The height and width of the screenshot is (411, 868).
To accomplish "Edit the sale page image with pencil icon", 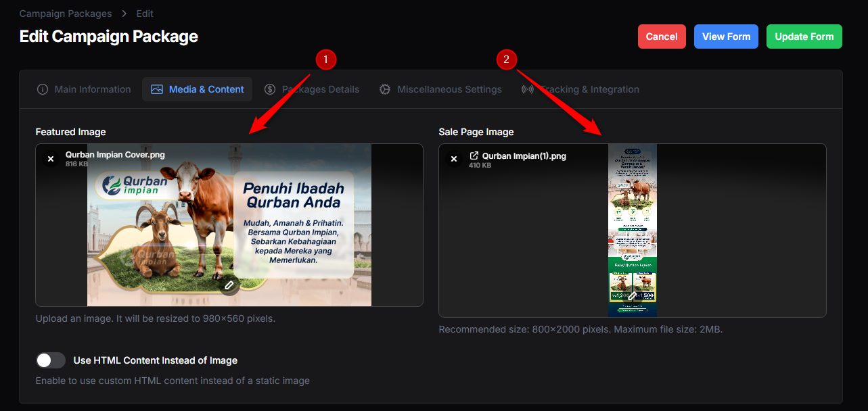I will point(633,296).
